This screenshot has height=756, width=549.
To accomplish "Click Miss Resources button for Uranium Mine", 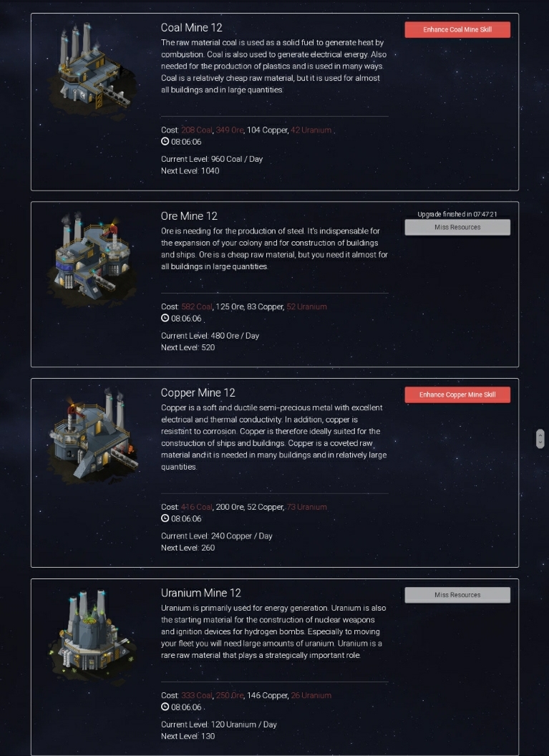I will [x=457, y=595].
